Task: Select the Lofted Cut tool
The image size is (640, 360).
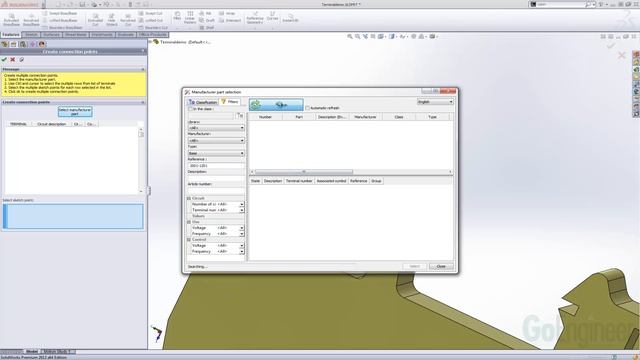Action: pyautogui.click(x=151, y=20)
